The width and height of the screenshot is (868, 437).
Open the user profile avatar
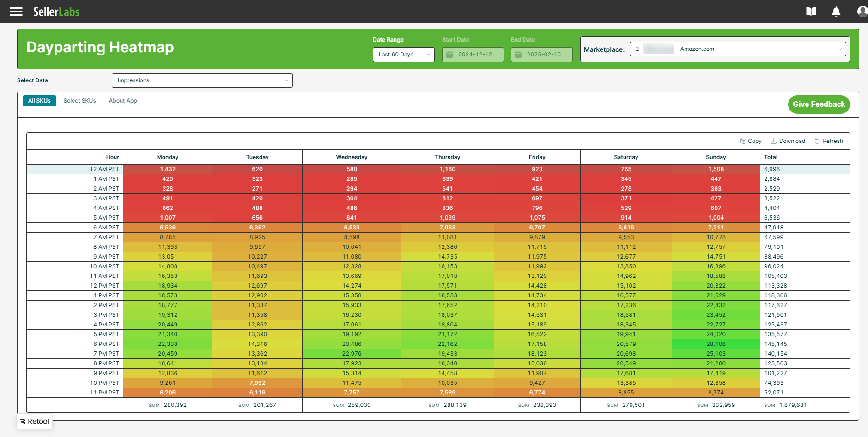pyautogui.click(x=862, y=12)
